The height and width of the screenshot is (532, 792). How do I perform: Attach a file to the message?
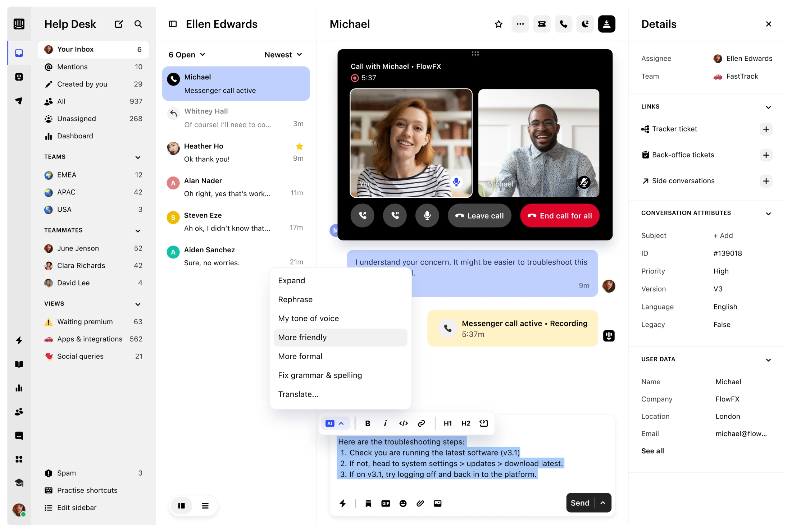tap(420, 503)
